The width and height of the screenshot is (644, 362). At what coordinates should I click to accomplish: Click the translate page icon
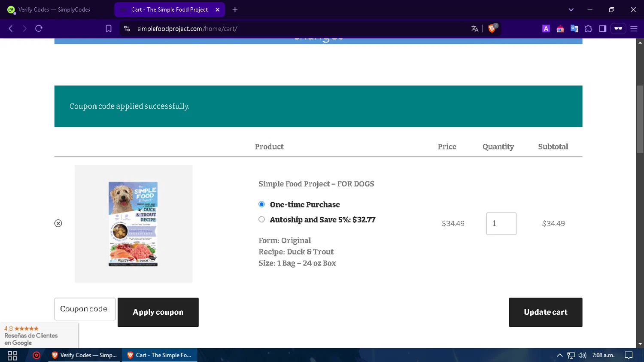[x=474, y=29]
